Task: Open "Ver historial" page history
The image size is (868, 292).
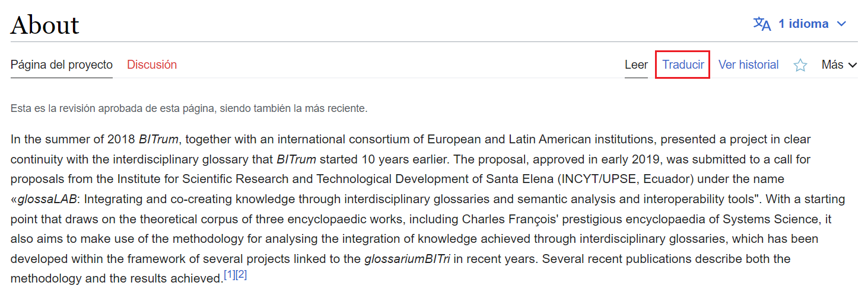Action: point(749,65)
